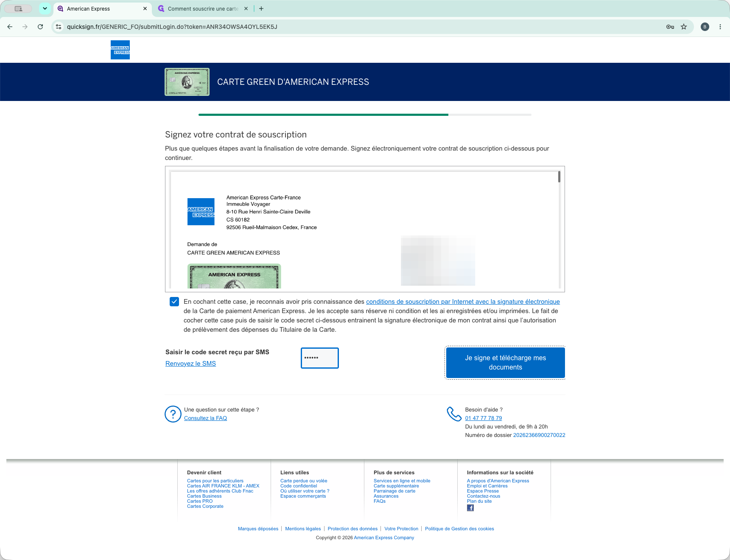Open Les offres adhérents Club Fnac link
This screenshot has height=560, width=730.
tap(220, 491)
